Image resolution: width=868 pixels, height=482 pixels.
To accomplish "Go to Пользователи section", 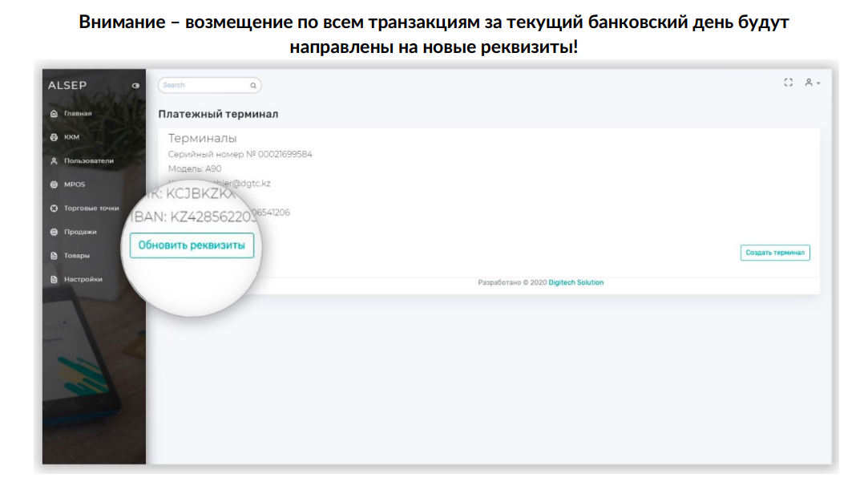I will 89,161.
